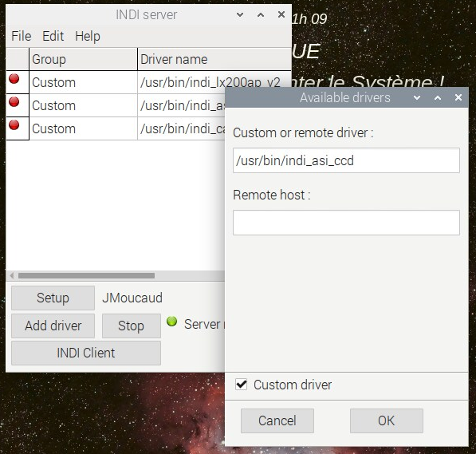
Task: Click red status dot of second Custom driver
Action: pos(14,102)
